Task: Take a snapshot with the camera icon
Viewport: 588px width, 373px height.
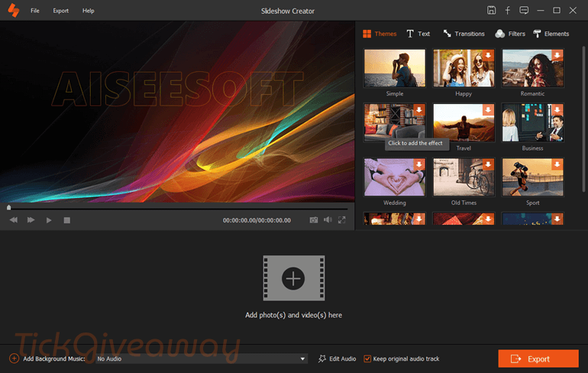Action: pyautogui.click(x=314, y=220)
